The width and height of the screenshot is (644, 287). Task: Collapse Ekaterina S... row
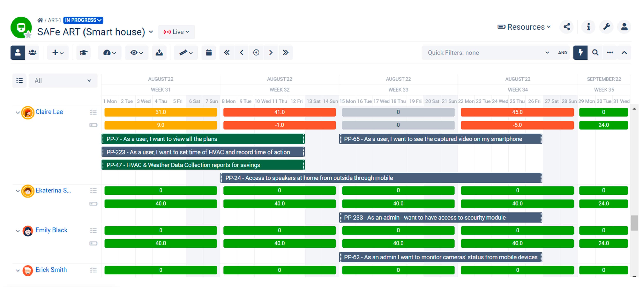point(17,191)
